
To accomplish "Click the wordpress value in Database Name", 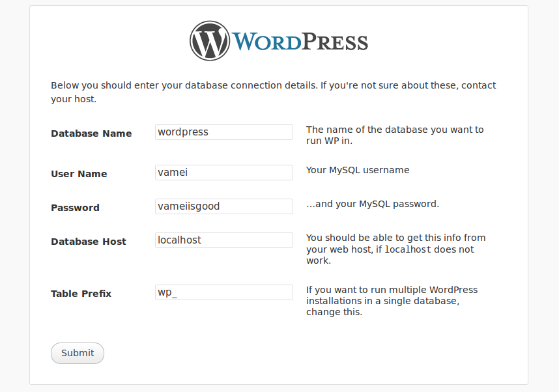I will point(182,132).
